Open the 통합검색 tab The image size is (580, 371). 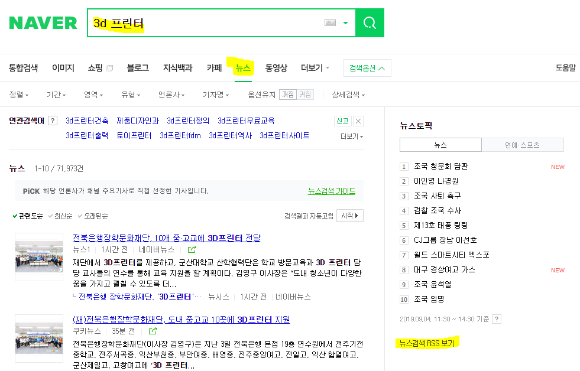tap(23, 68)
